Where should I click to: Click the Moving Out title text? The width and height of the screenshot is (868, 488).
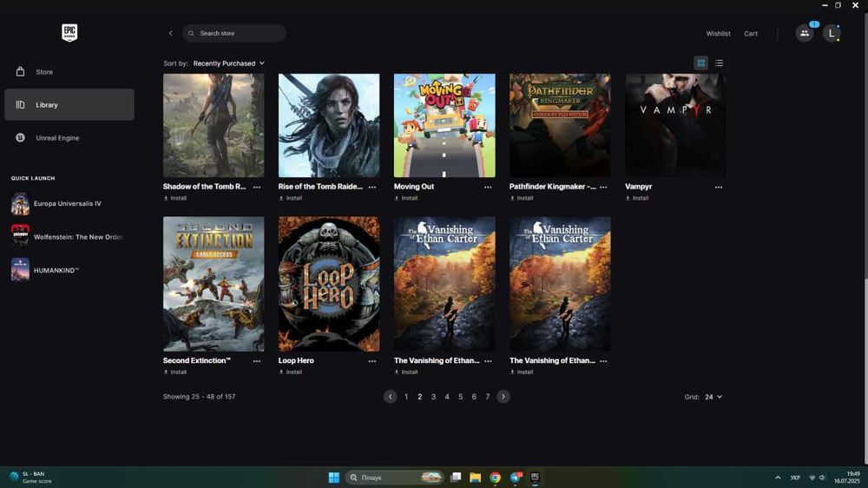414,187
